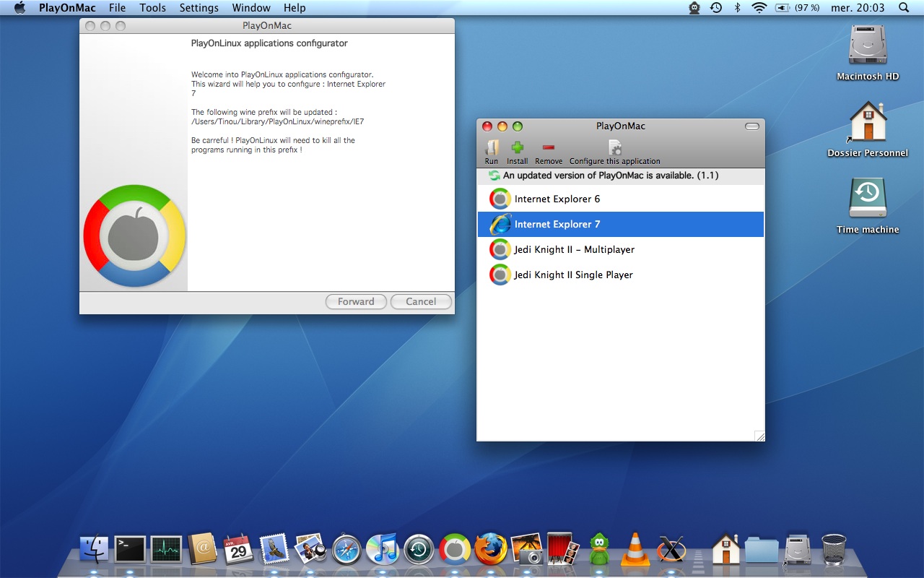924x578 pixels.
Task: Click the Jedi Knight II Single Player icon
Action: [500, 275]
